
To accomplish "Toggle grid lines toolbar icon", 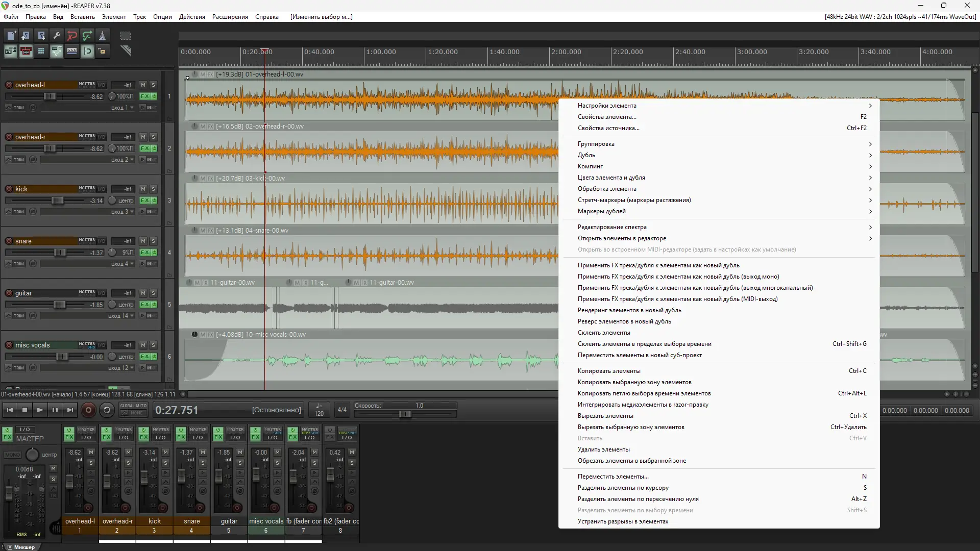I will pos(41,51).
